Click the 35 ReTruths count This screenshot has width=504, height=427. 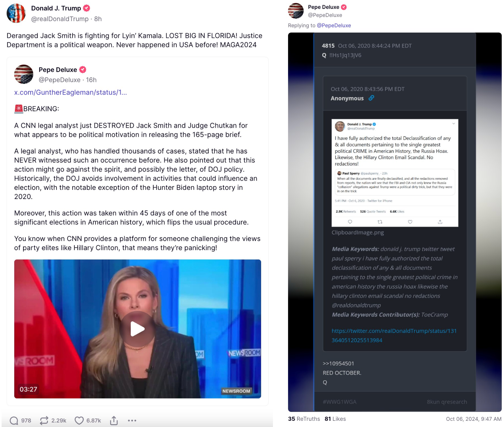click(304, 419)
